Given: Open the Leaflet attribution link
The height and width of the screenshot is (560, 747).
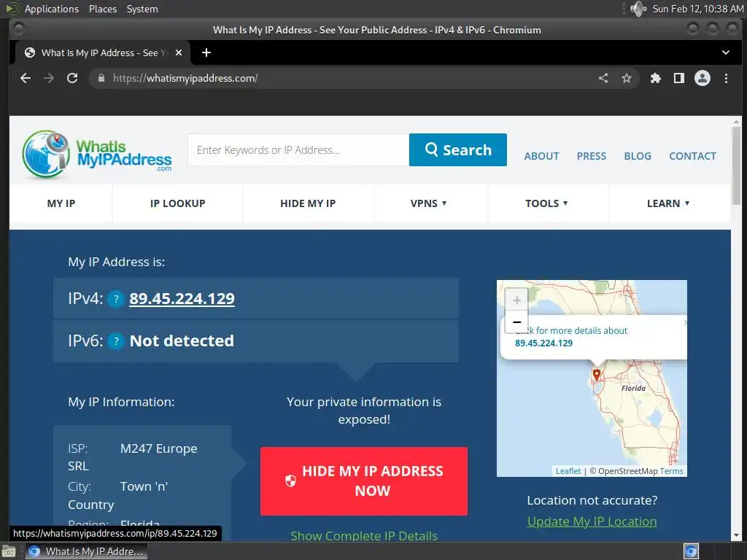Looking at the screenshot, I should 568,471.
